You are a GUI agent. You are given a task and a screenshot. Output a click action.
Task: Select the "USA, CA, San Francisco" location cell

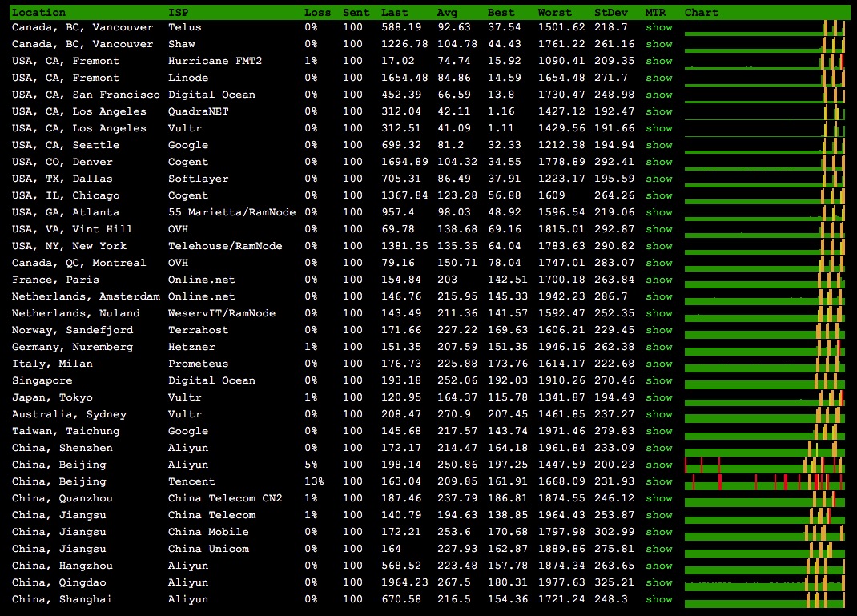[86, 95]
